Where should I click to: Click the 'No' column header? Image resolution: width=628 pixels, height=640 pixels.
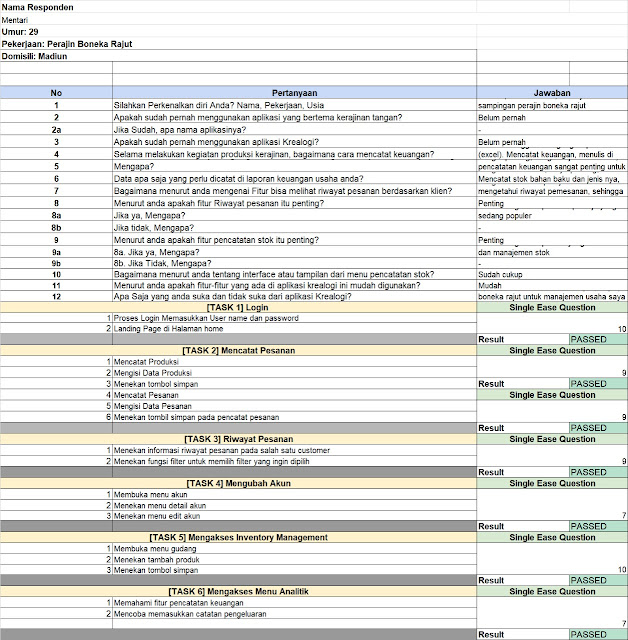[x=56, y=93]
